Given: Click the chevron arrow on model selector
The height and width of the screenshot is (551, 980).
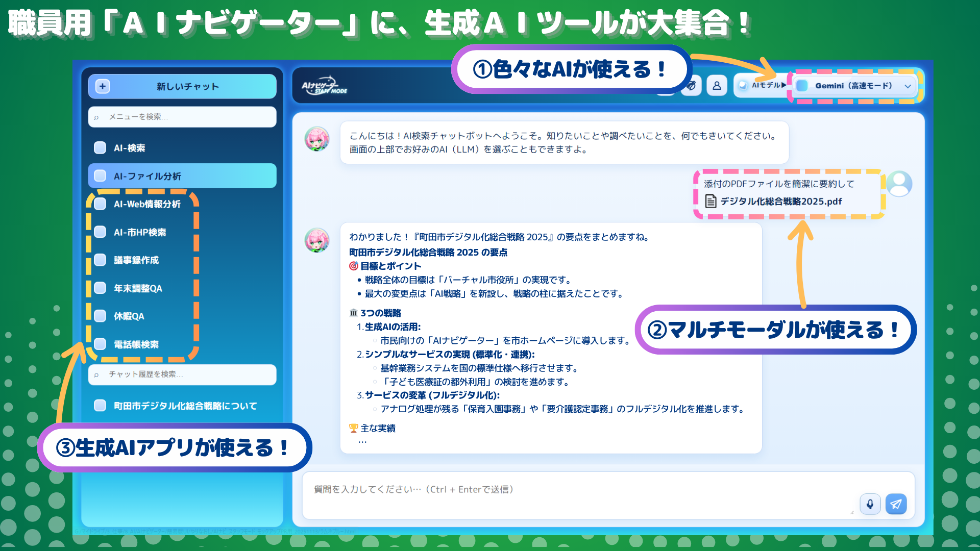Looking at the screenshot, I should coord(908,86).
